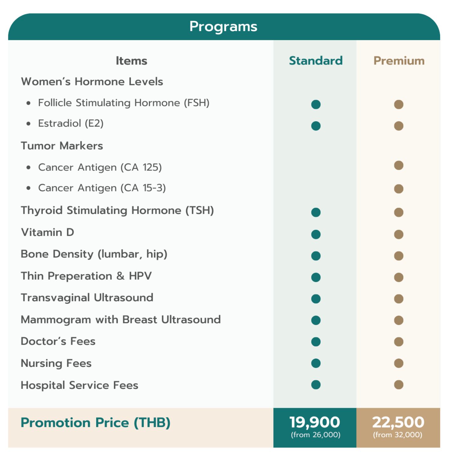449x476 pixels.
Task: Click the Premium dot for CA 15-3
Action: (x=399, y=189)
